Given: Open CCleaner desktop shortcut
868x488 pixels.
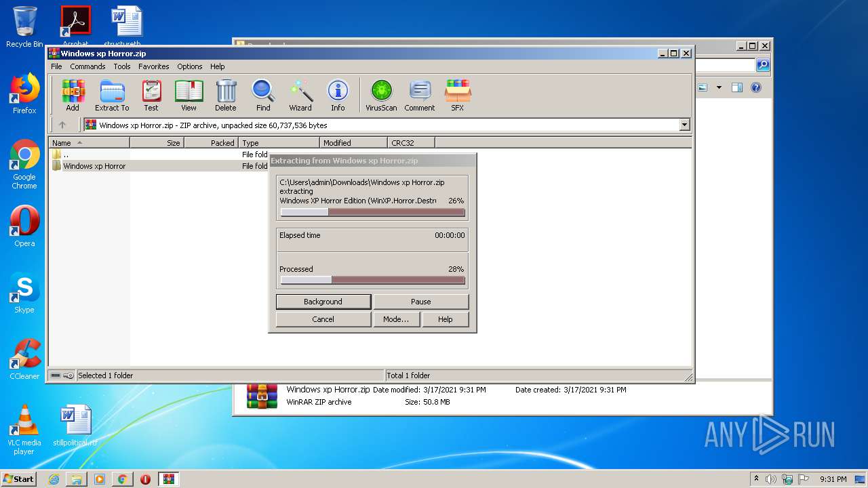Looking at the screenshot, I should 24,359.
